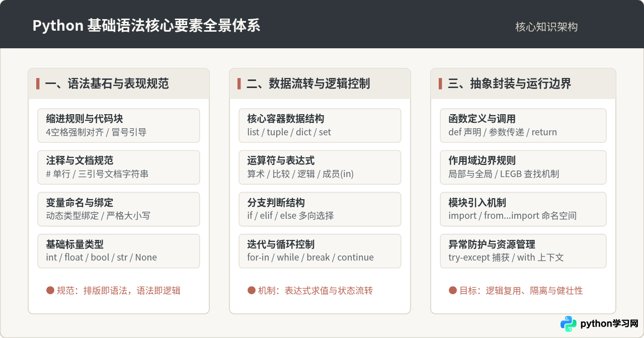Click card heading '模块引入机制'
Viewport: 644px width, 338px height.
pos(477,203)
